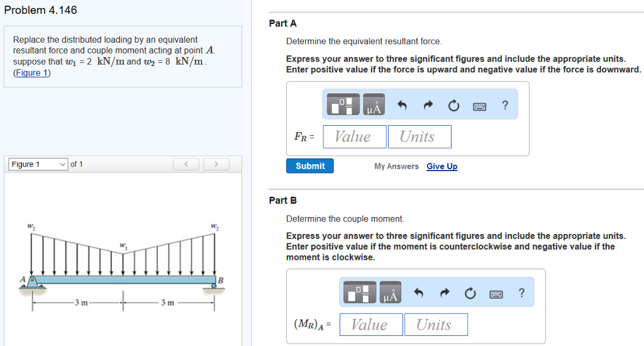Open units symbols palette in Part B
Image resolution: width=644 pixels, height=346 pixels.
click(389, 293)
